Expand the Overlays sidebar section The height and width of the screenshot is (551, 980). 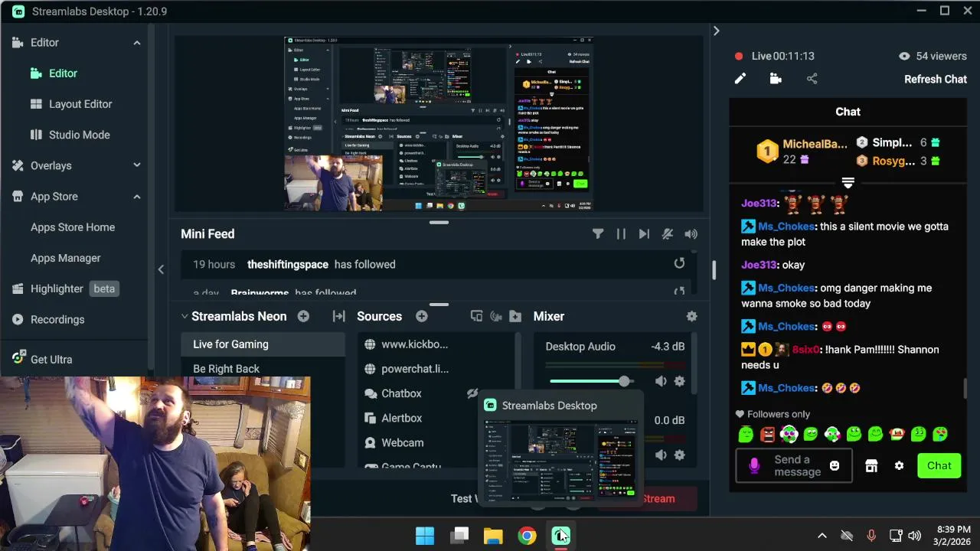137,165
